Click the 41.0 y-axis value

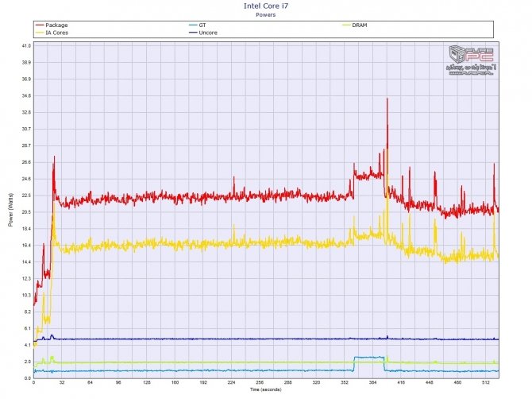(27, 46)
